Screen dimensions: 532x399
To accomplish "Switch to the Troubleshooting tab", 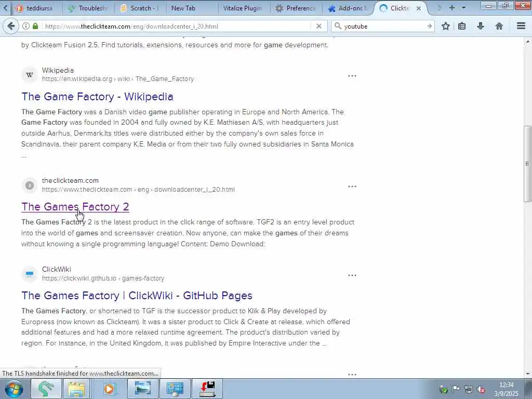I will point(88,8).
